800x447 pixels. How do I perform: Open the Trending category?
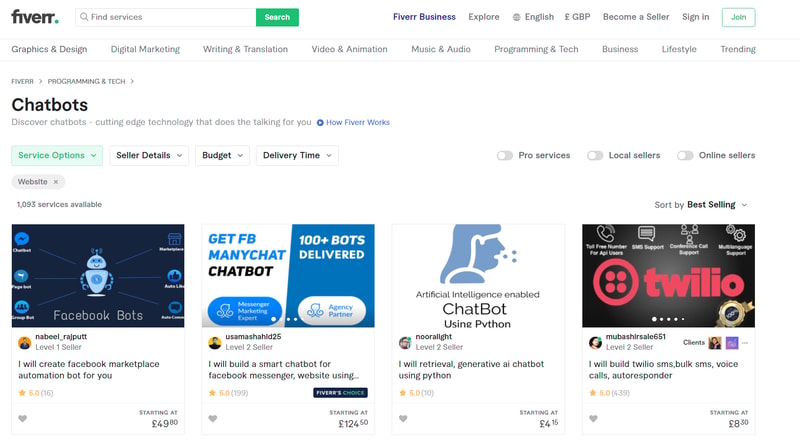(x=738, y=49)
